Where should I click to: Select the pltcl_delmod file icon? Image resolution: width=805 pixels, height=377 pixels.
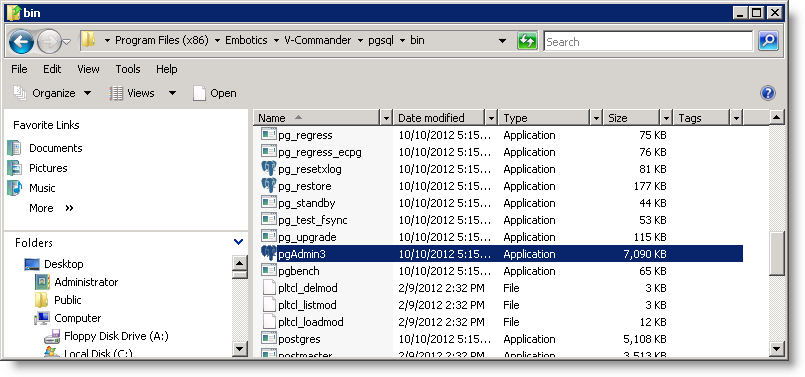tap(269, 288)
